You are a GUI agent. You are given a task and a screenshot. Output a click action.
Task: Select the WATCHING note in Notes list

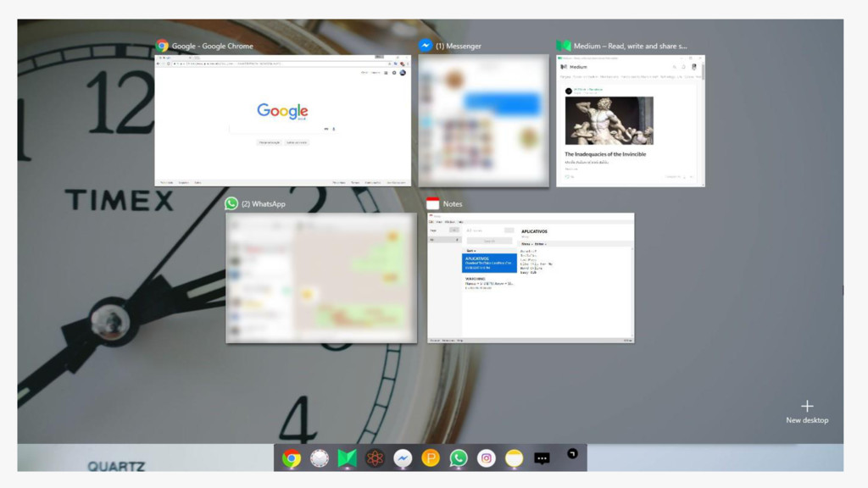pos(489,283)
